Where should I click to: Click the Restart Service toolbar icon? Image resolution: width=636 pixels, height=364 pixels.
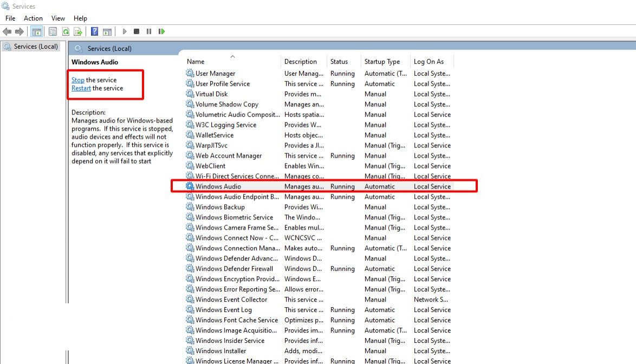(161, 31)
